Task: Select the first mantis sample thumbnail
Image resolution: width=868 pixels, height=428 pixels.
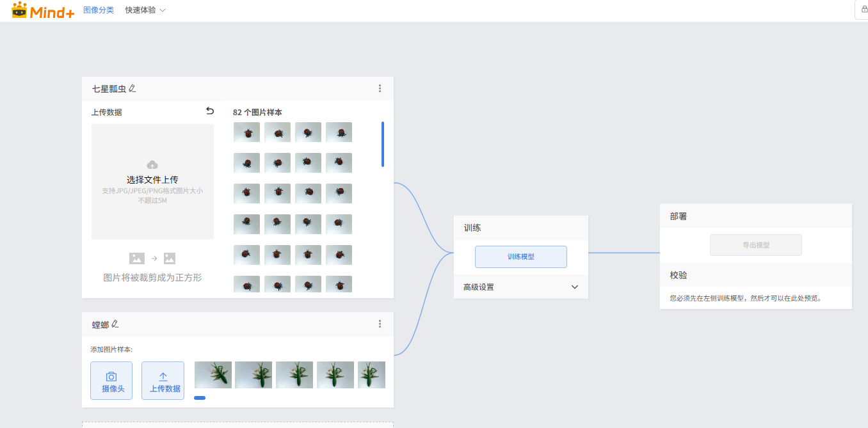Action: [213, 375]
